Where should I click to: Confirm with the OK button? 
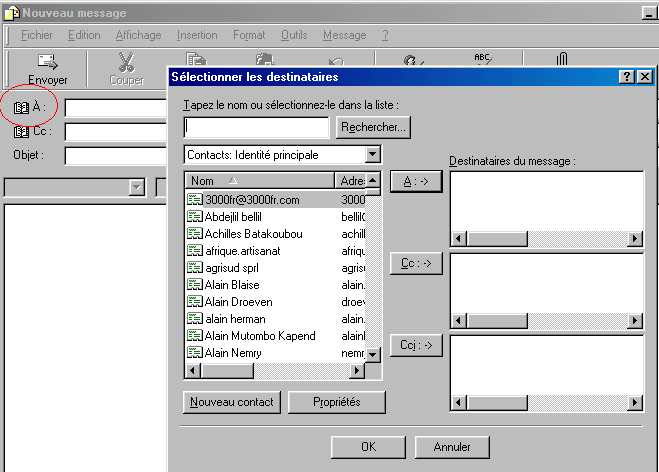pos(369,447)
